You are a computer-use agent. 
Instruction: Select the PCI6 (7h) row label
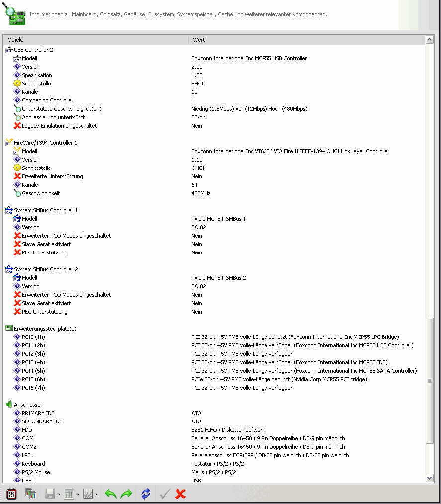pos(33,388)
